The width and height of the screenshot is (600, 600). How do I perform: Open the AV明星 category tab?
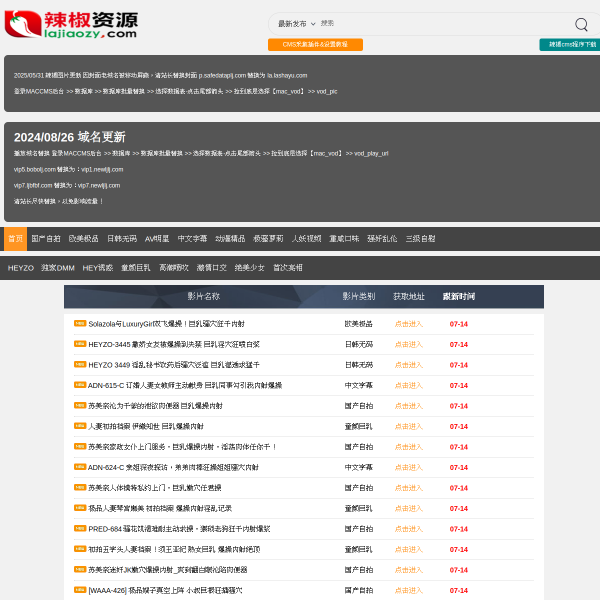click(157, 239)
